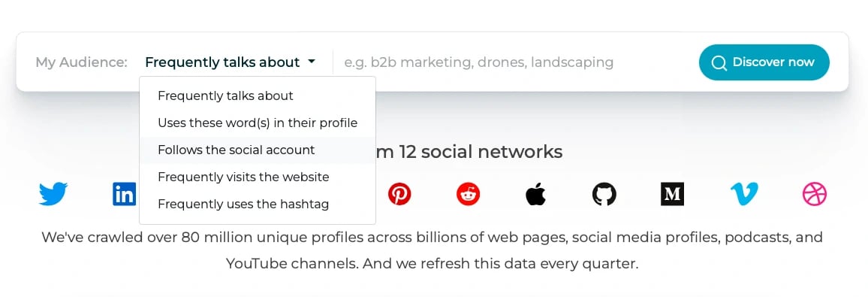Click the Medium icon
The image size is (868, 297).
[672, 195]
